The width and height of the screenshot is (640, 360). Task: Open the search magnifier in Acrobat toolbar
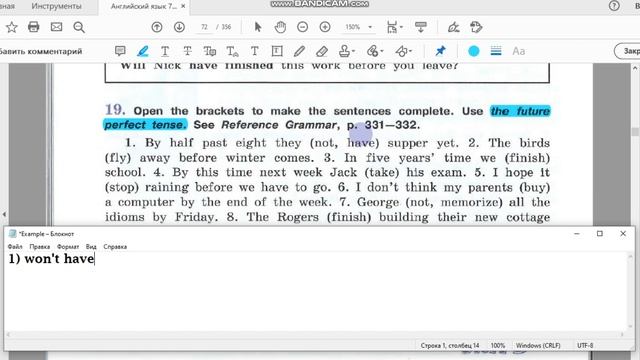(79, 27)
